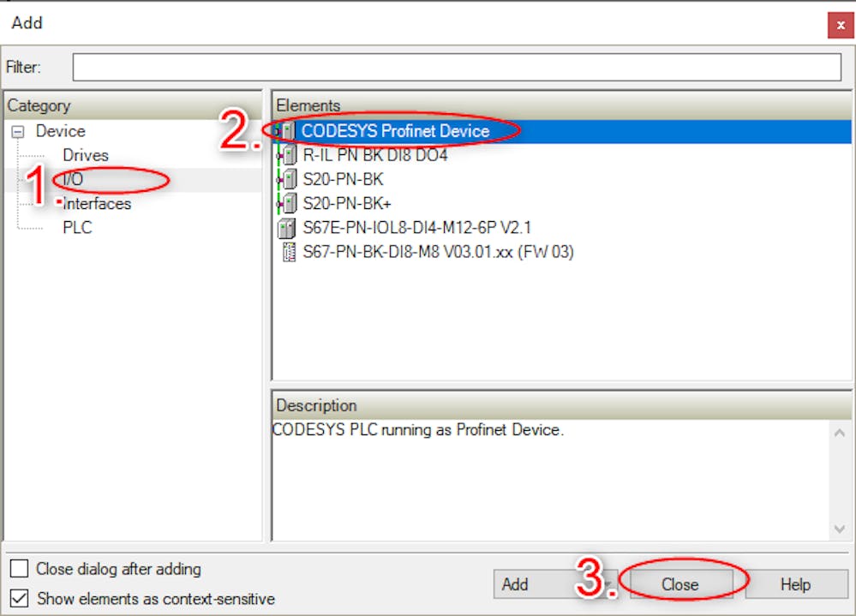
Task: Click the Elements column header
Action: tap(562, 105)
